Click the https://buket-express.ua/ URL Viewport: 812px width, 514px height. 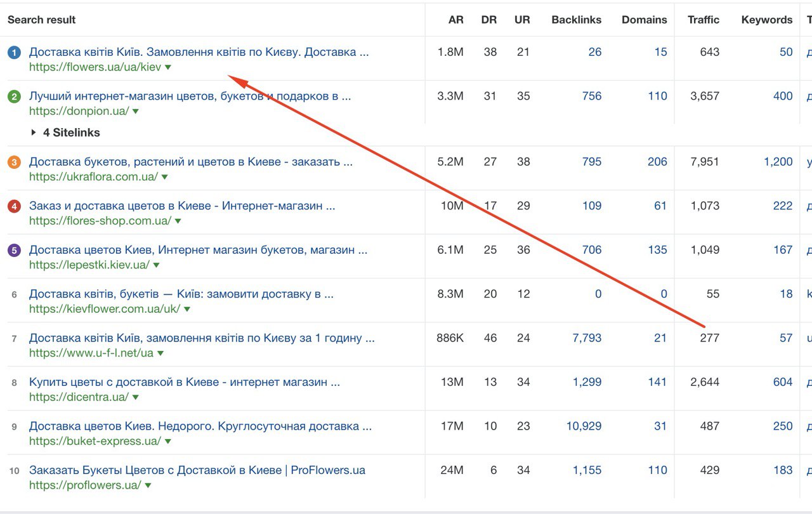pos(95,442)
